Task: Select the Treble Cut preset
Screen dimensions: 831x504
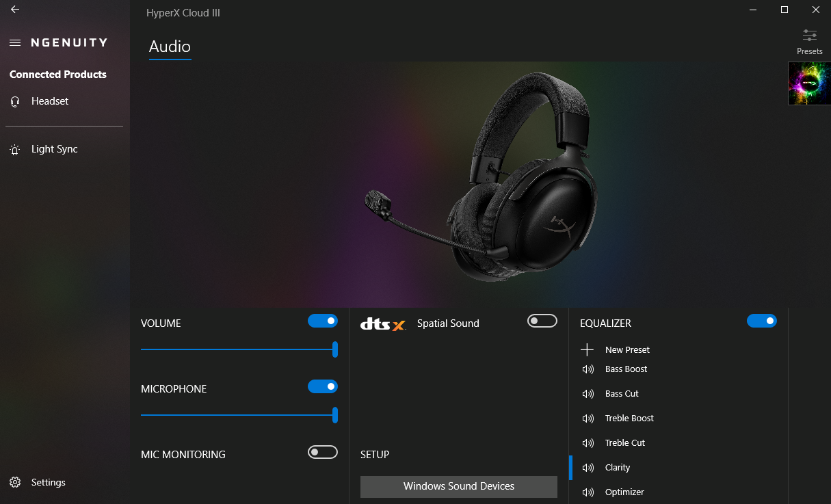Action: click(x=625, y=443)
